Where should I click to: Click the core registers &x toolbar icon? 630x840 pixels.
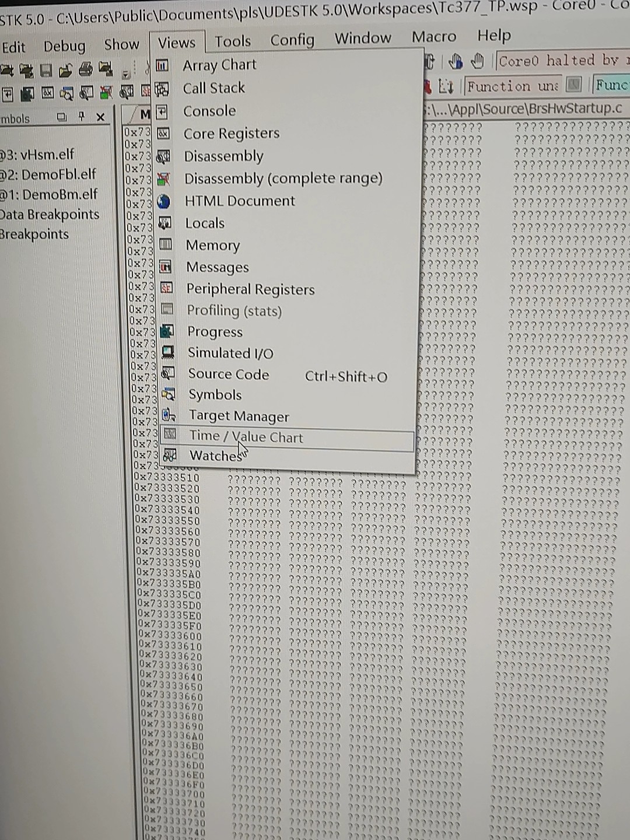pos(48,93)
